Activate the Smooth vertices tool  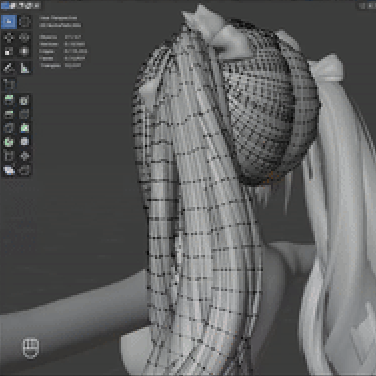24,142
